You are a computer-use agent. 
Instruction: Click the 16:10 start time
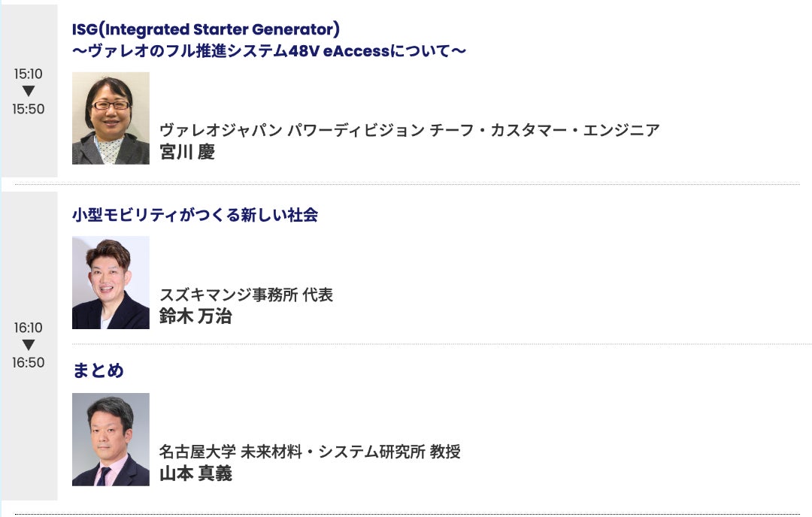tap(29, 328)
